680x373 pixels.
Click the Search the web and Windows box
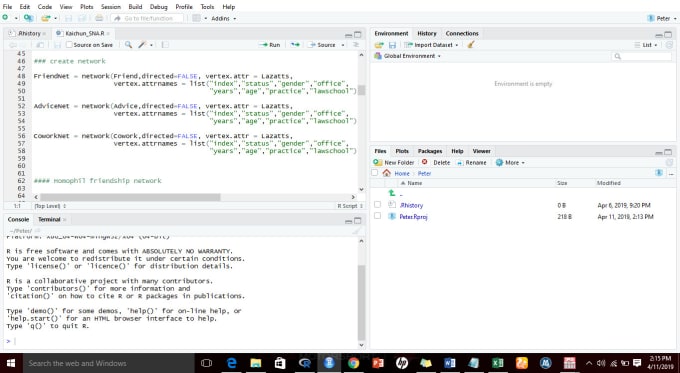pyautogui.click(x=108, y=363)
